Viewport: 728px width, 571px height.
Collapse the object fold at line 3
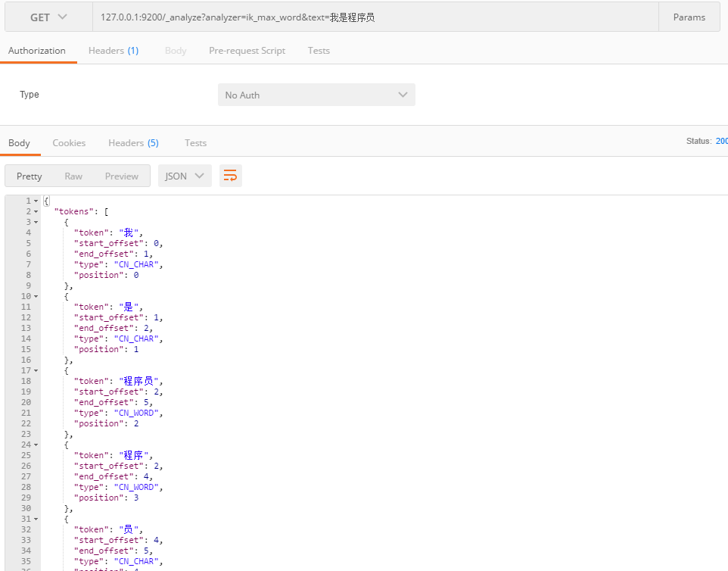click(x=36, y=222)
